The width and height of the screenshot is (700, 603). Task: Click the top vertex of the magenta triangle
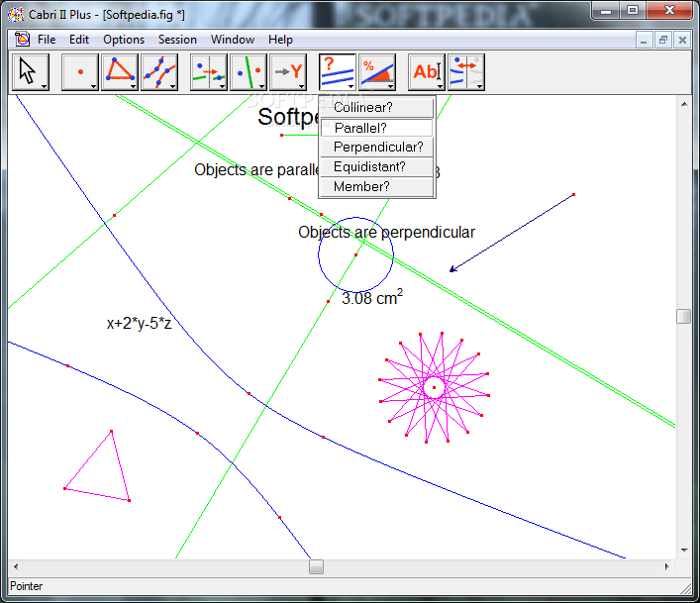click(111, 431)
